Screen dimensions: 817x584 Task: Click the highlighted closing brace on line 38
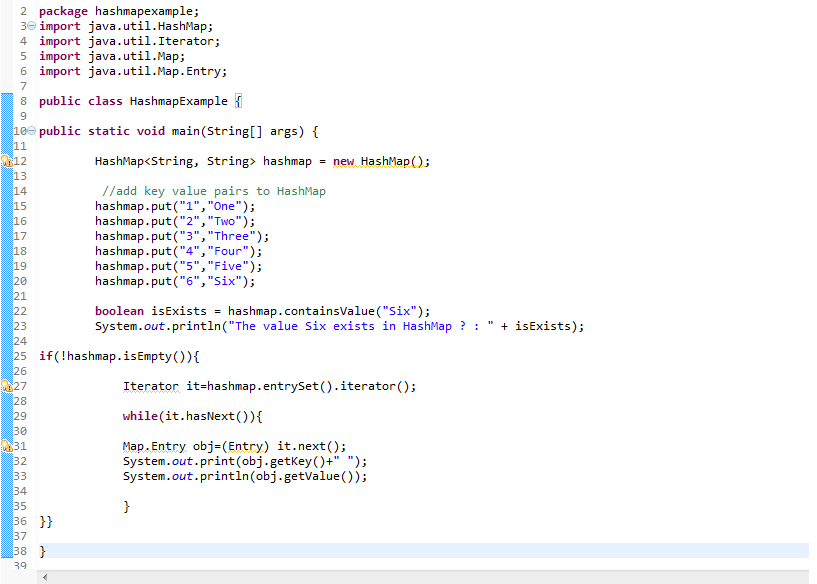click(41, 550)
